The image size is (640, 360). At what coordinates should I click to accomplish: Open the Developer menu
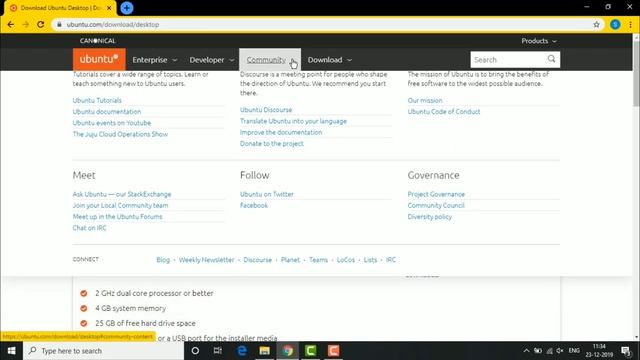(x=211, y=60)
